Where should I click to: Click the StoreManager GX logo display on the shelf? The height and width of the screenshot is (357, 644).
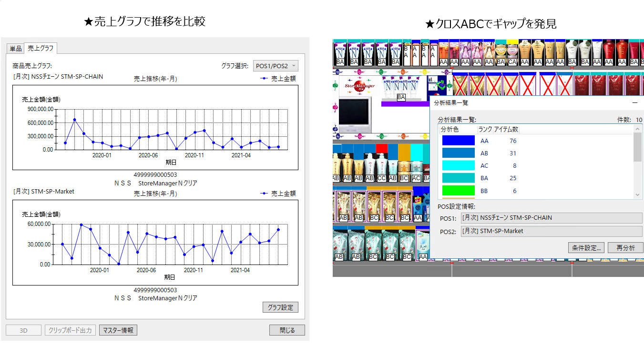(x=360, y=86)
